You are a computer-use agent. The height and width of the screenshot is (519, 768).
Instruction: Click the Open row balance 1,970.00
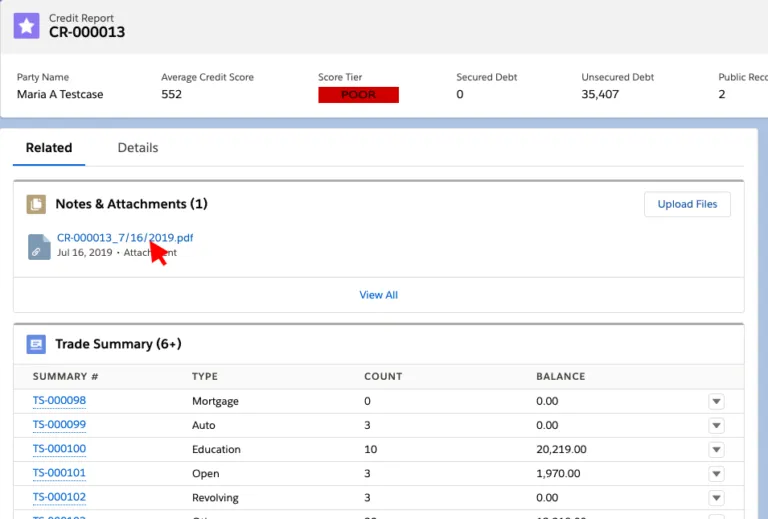coord(558,473)
